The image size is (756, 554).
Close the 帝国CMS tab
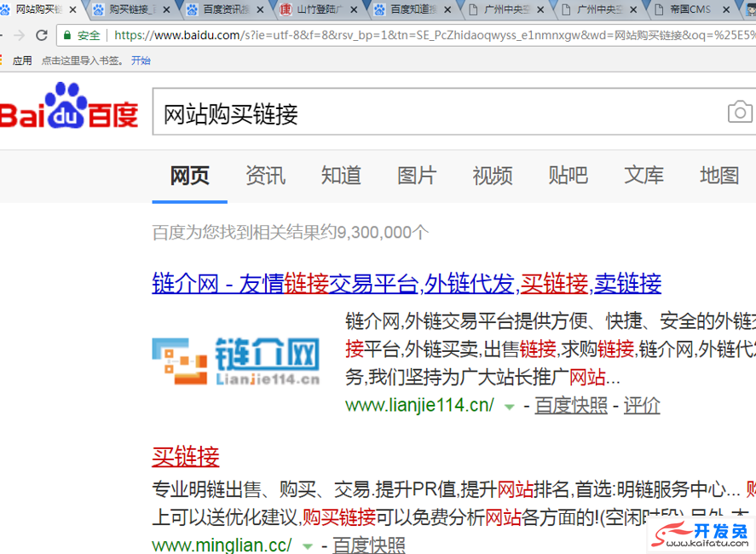coord(726,9)
